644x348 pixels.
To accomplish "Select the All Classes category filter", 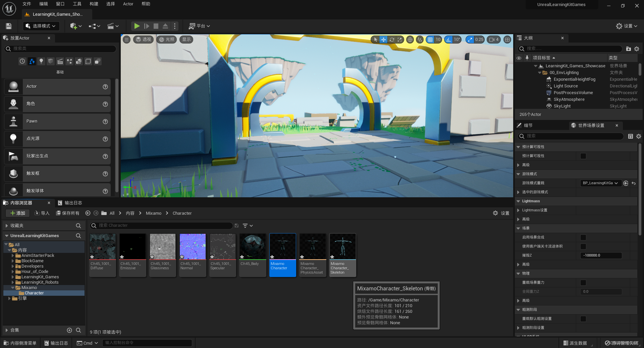I will [98, 61].
